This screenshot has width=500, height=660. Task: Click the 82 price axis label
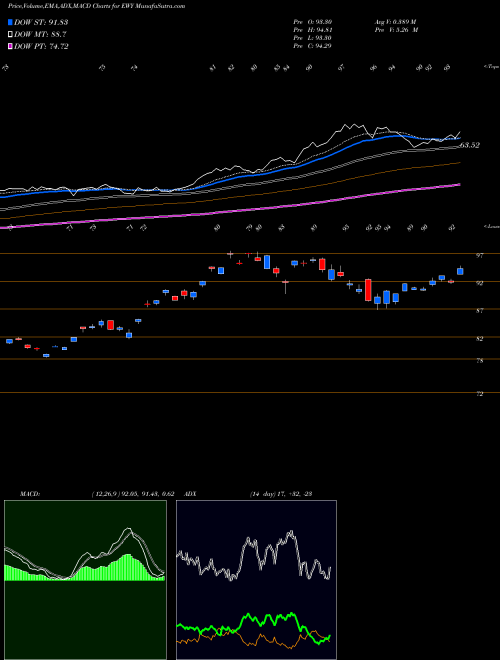click(479, 338)
